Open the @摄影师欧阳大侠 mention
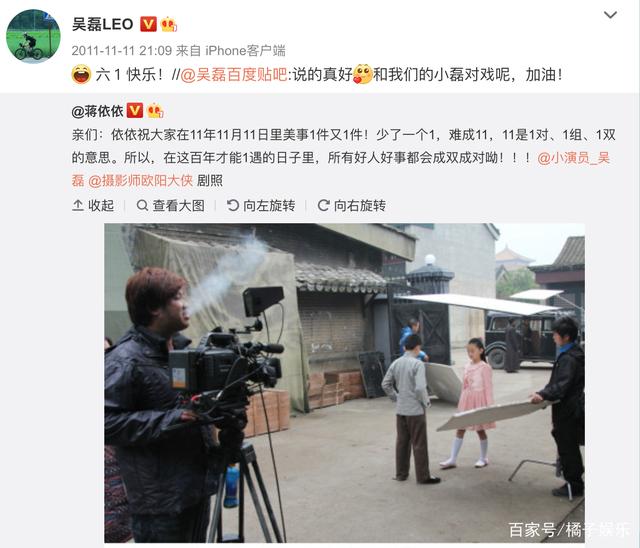 (x=140, y=181)
